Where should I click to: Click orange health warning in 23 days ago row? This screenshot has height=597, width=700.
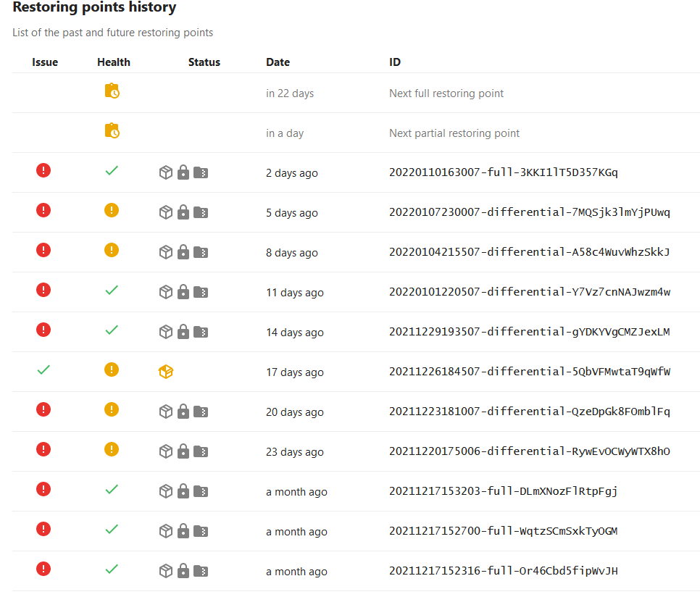point(112,449)
